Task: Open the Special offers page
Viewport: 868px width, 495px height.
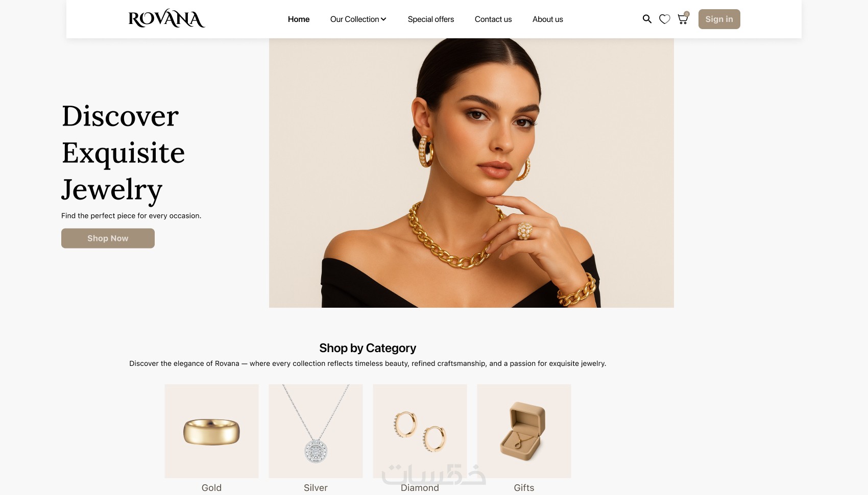Action: (431, 19)
